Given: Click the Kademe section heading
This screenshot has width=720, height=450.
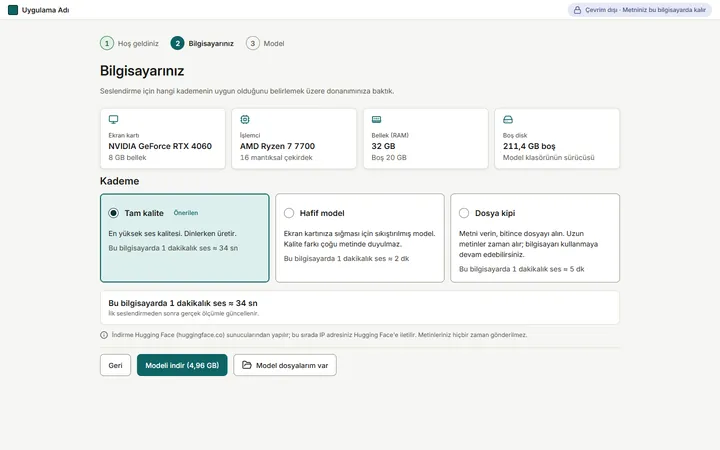Looking at the screenshot, I should tap(119, 181).
